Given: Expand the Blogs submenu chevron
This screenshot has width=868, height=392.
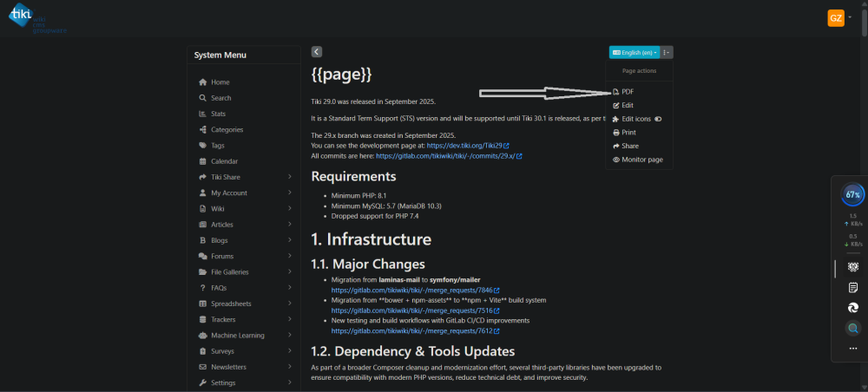Looking at the screenshot, I should (x=290, y=240).
